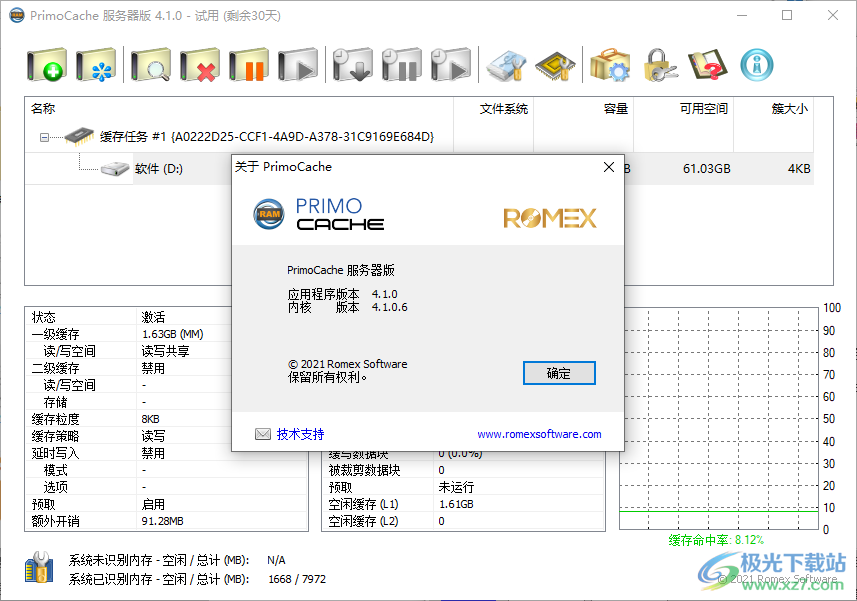
Task: Click the 8KB cache granularity value
Action: pos(151,419)
